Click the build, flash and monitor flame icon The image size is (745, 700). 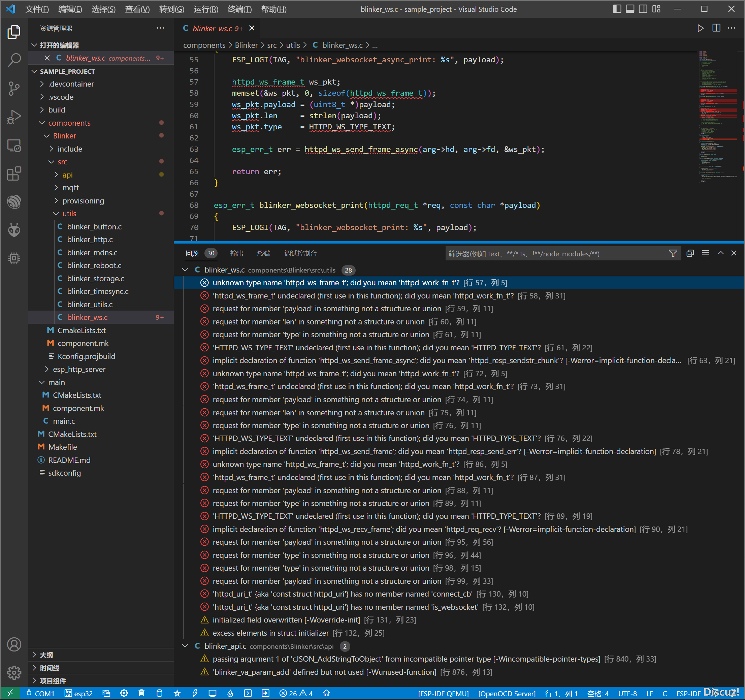point(230,693)
